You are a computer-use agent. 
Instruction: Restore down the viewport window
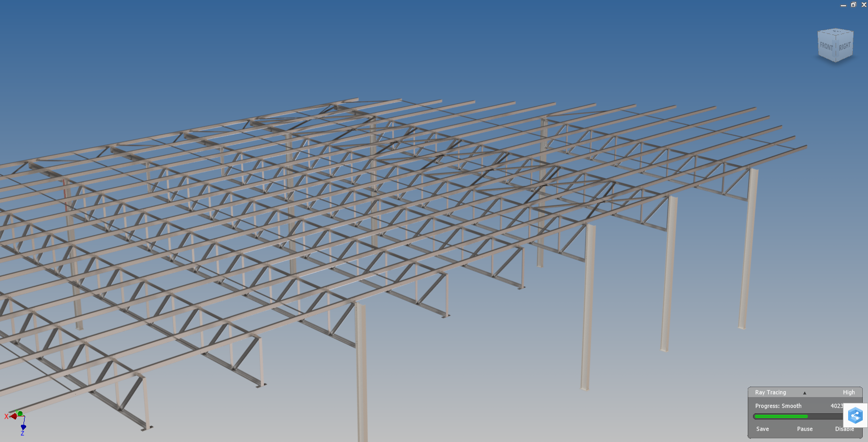(853, 5)
